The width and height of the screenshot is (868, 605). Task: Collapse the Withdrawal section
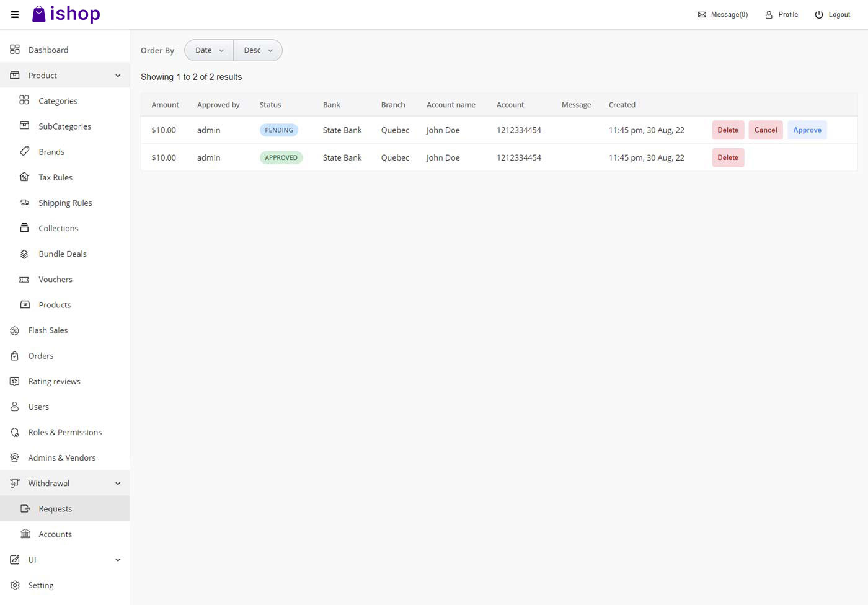118,483
